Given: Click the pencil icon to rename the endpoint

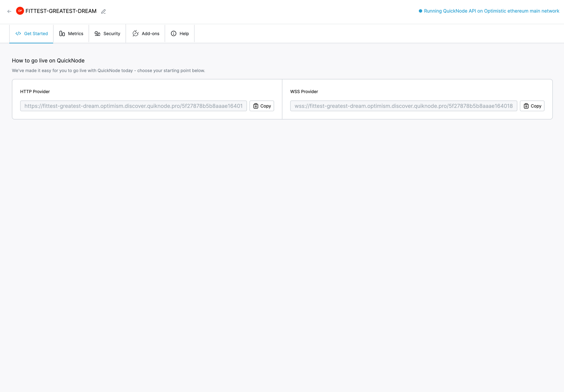Looking at the screenshot, I should [x=103, y=12].
